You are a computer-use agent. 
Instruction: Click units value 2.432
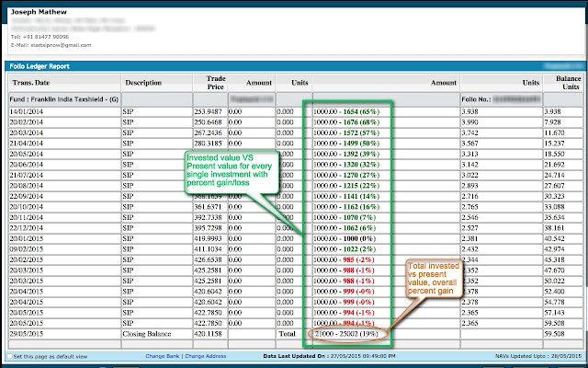pos(469,249)
